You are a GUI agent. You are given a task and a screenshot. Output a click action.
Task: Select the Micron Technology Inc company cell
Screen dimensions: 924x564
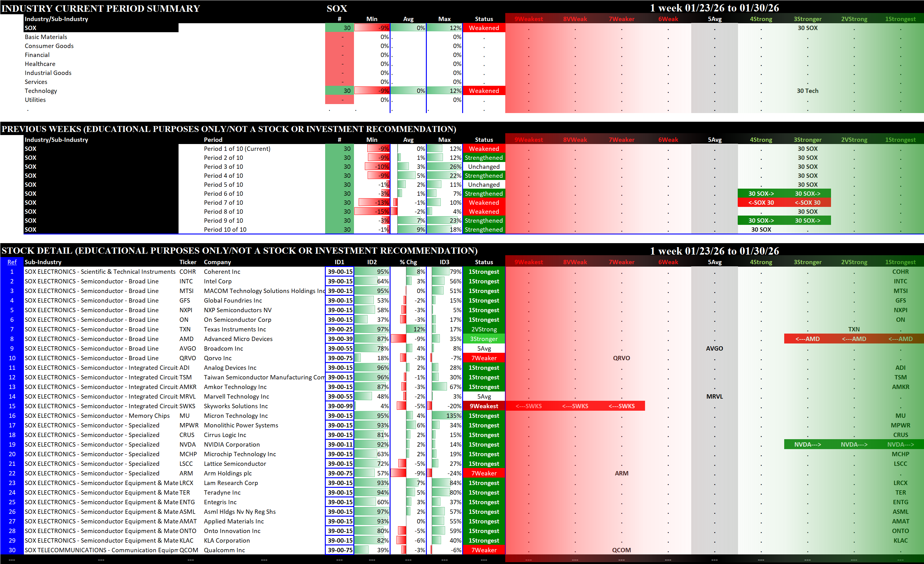coord(236,416)
